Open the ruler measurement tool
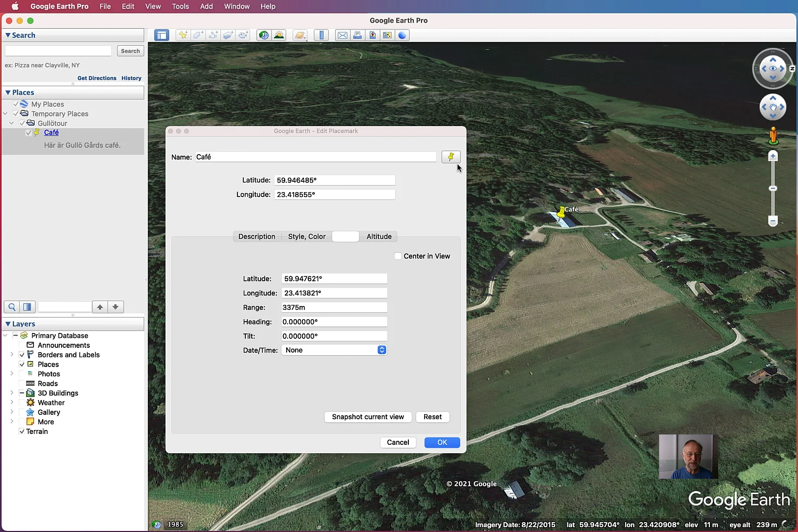The height and width of the screenshot is (532, 798). [321, 35]
